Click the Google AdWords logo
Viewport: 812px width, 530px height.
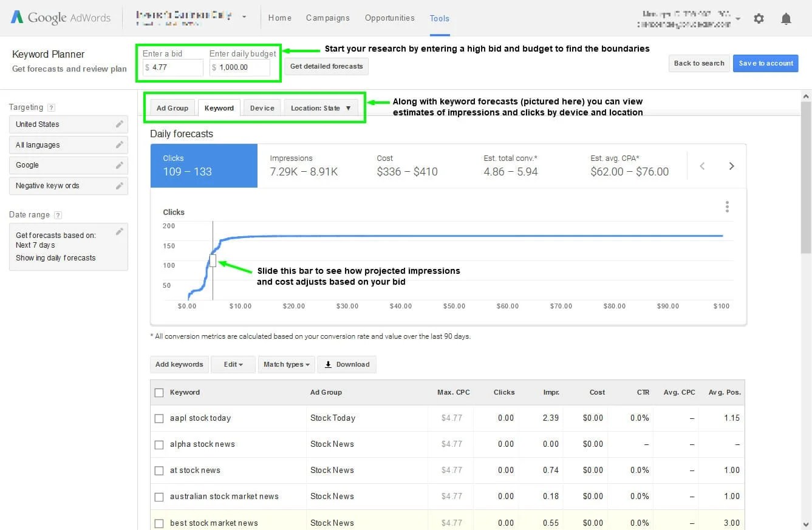tap(61, 18)
